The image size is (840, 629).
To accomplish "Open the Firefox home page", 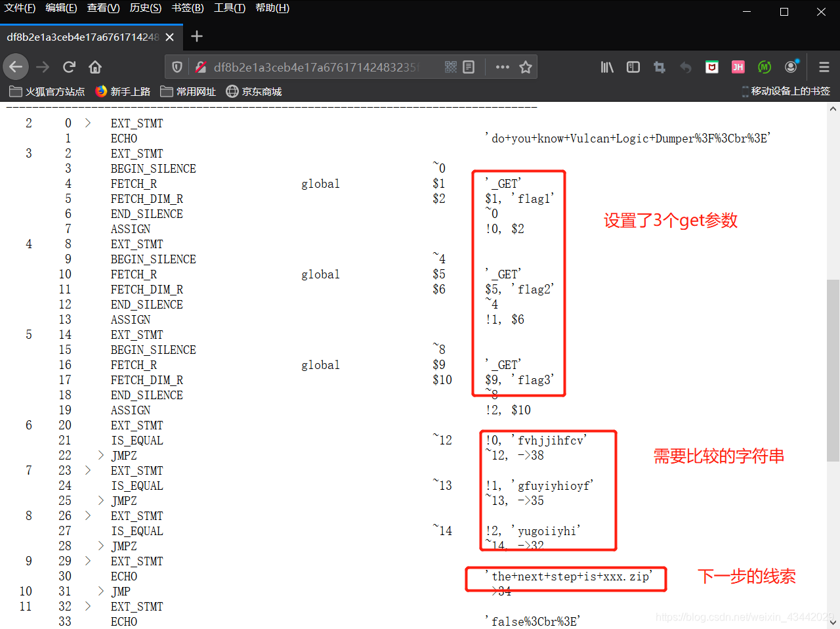I will click(x=95, y=67).
